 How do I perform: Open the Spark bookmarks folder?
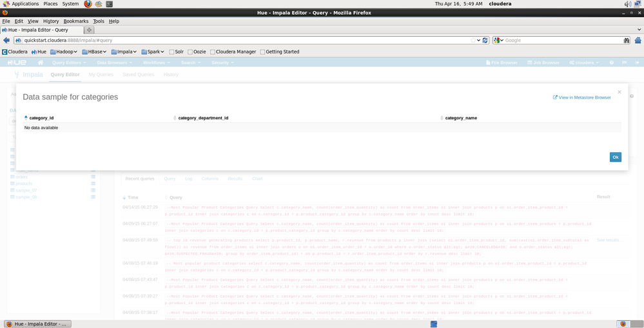pos(153,52)
